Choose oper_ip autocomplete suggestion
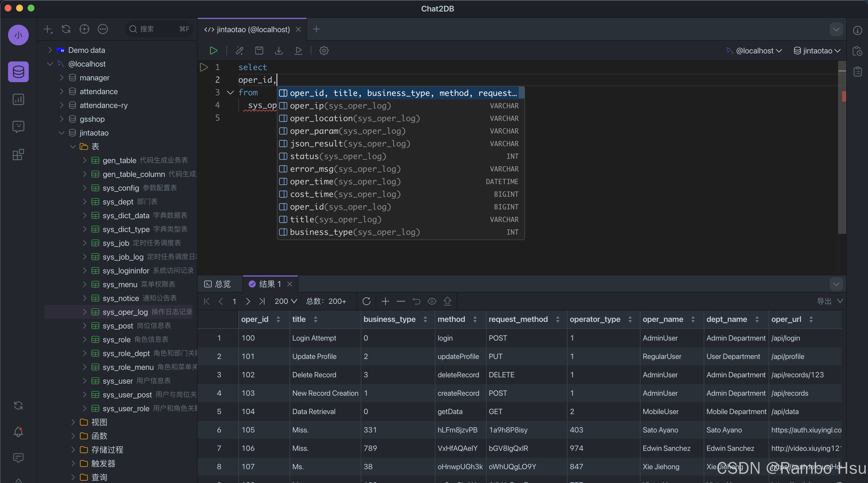Viewport: 868px width, 483px height. (401, 106)
